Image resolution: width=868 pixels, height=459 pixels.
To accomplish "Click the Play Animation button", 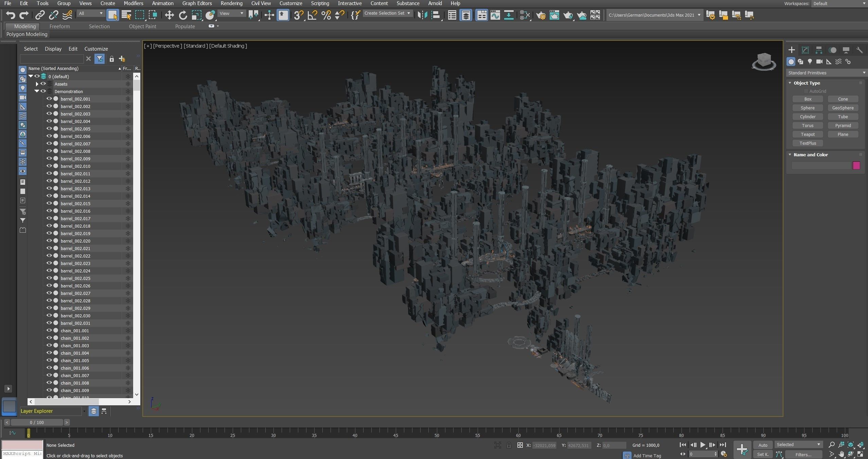I will (703, 445).
